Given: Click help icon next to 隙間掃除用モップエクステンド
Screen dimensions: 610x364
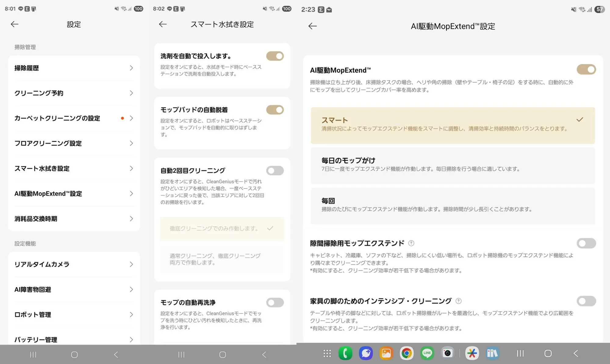Looking at the screenshot, I should (411, 243).
